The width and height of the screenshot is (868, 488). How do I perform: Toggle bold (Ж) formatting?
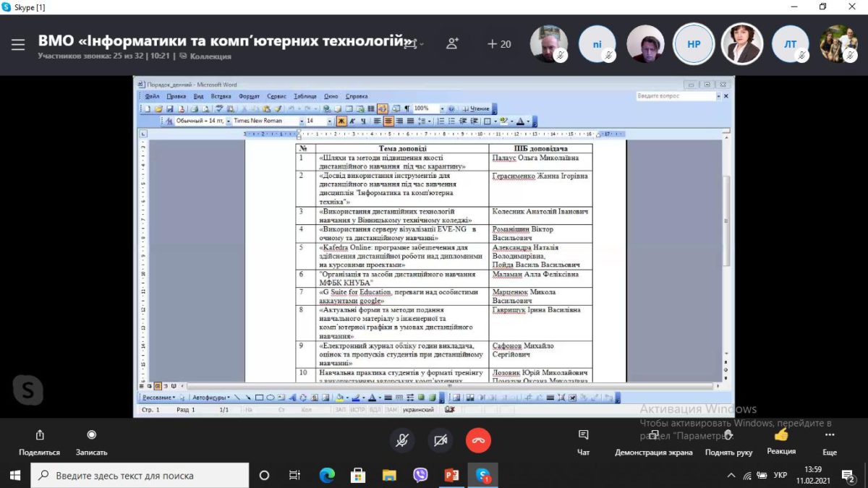tap(341, 121)
